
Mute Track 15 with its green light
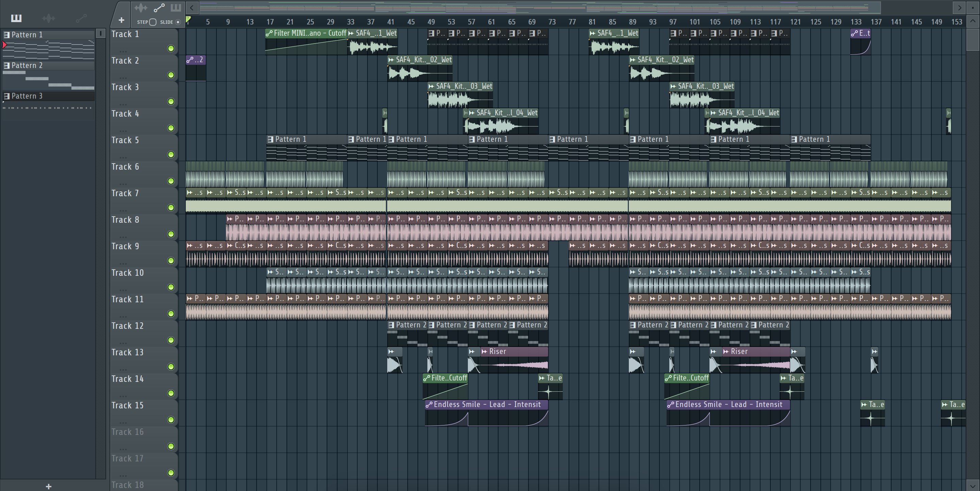(x=171, y=420)
